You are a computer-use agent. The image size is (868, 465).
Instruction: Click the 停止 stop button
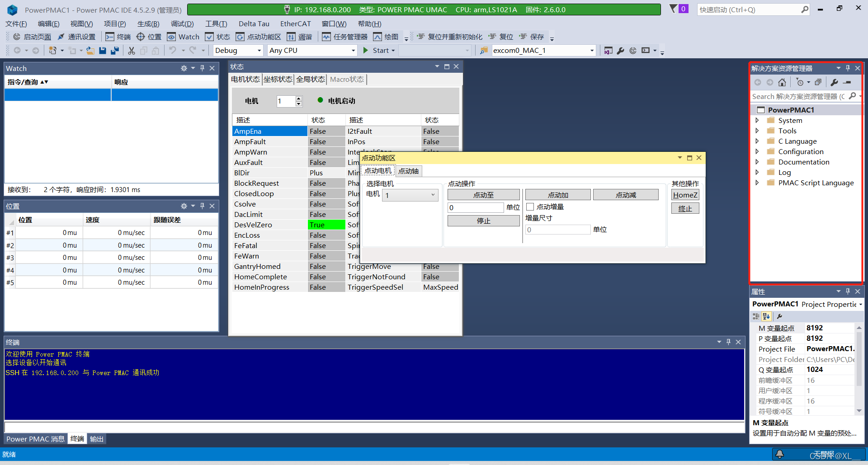pos(483,221)
